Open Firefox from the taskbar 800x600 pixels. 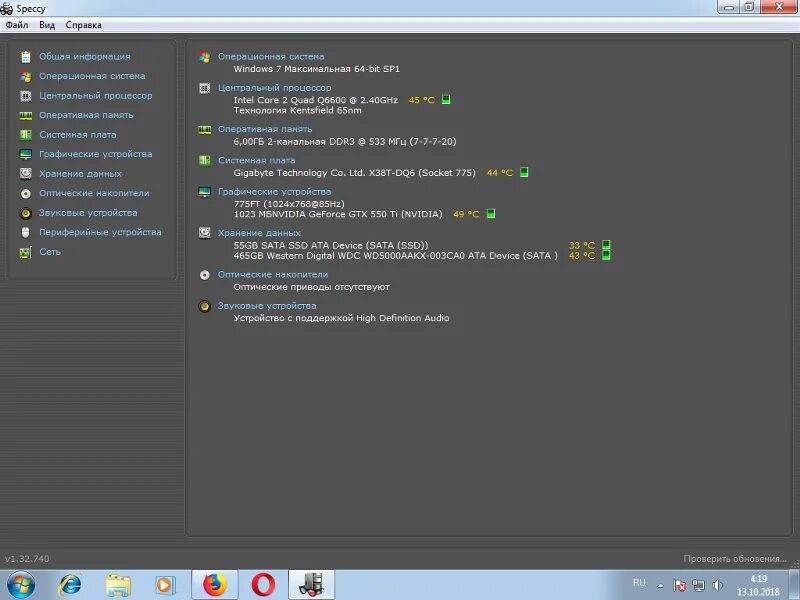[215, 585]
